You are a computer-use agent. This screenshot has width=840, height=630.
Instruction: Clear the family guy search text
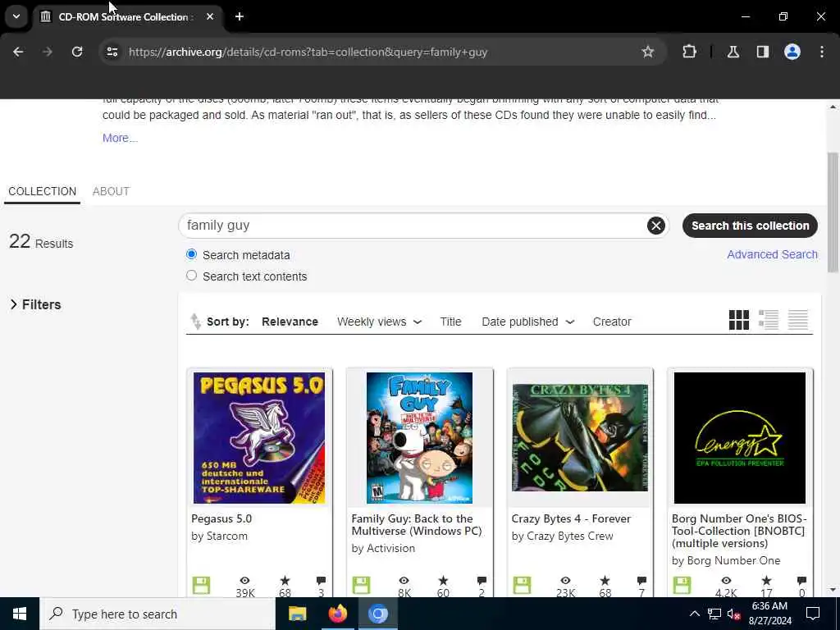tap(655, 226)
